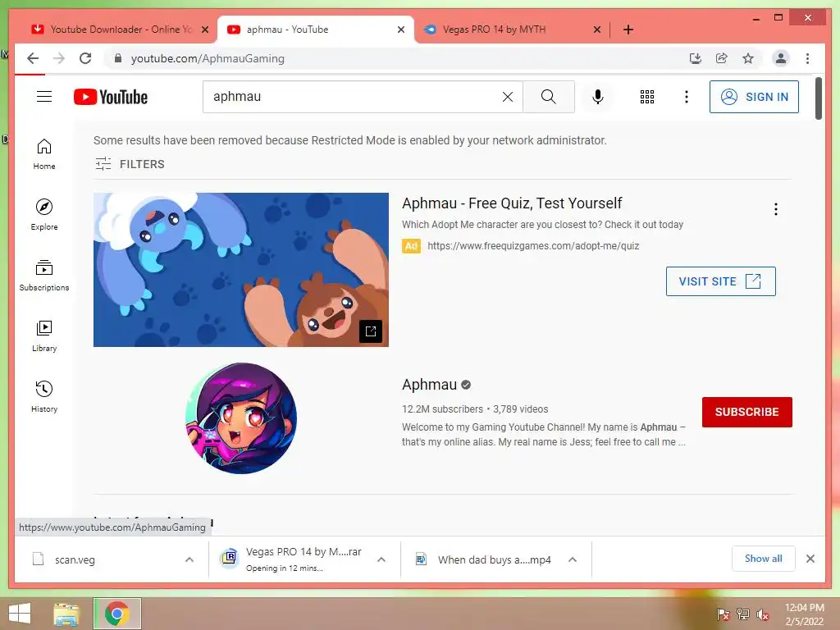Expand options for scan.veg download
840x630 pixels.
point(189,559)
